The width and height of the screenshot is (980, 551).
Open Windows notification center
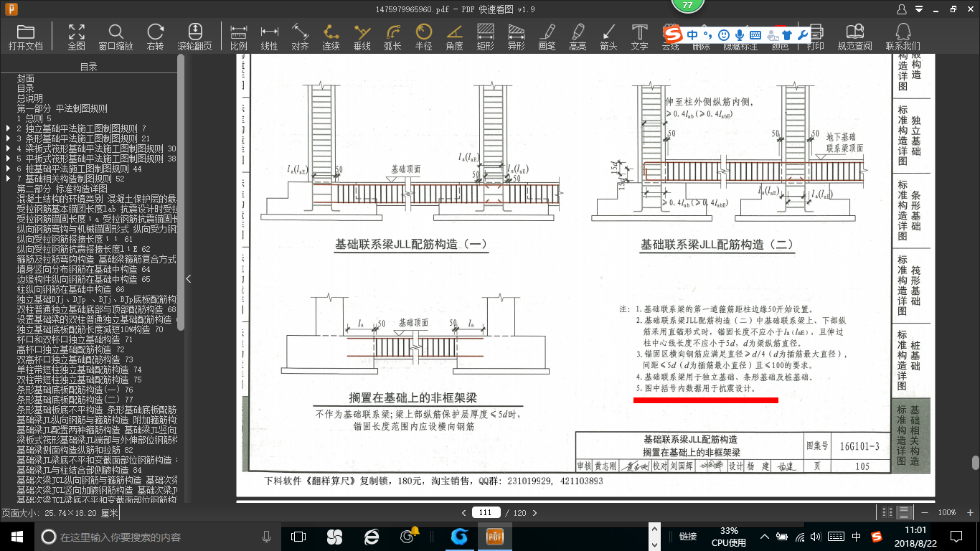point(956,536)
